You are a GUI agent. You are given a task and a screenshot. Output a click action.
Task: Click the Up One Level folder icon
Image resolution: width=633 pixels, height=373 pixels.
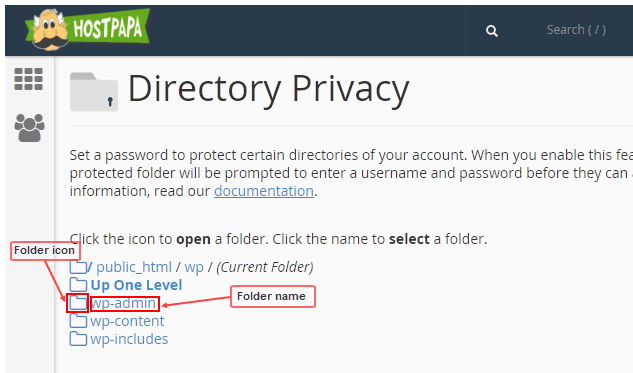78,284
